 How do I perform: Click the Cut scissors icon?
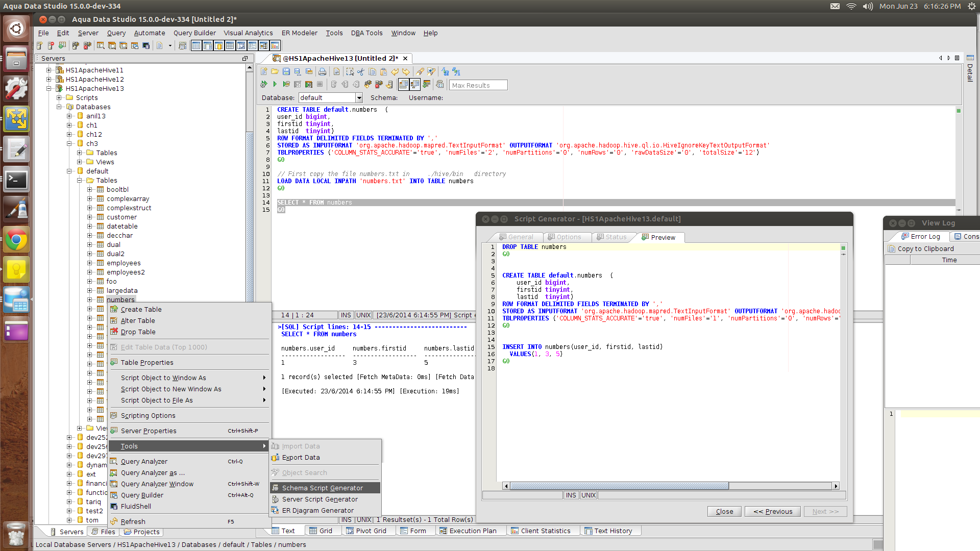[x=361, y=72]
